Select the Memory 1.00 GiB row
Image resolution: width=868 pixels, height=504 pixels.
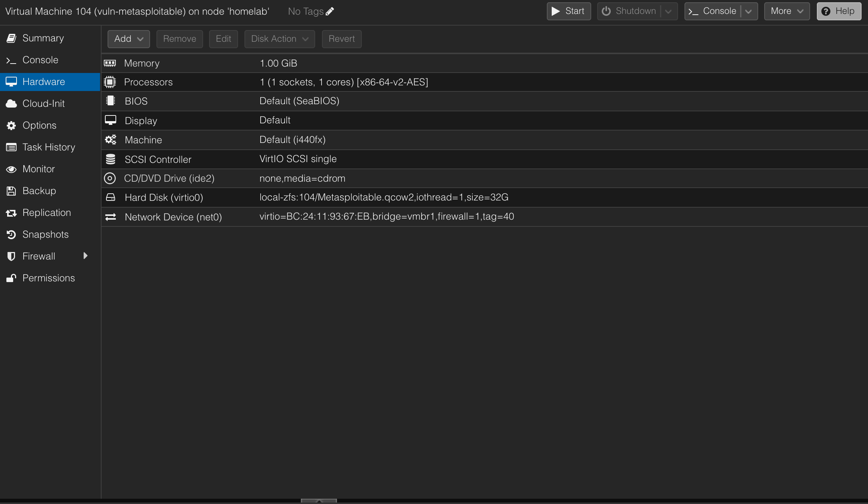coord(484,63)
